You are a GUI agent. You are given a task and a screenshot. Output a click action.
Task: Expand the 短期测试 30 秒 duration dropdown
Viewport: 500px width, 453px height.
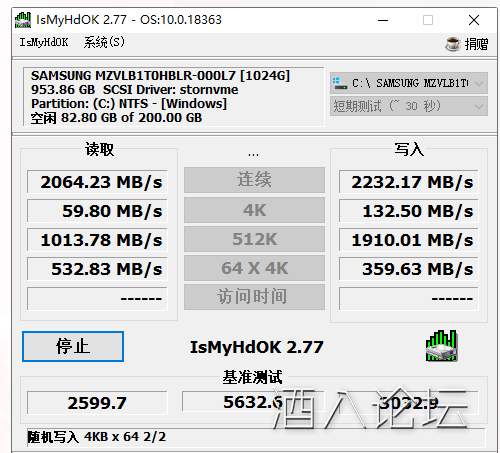[x=409, y=106]
